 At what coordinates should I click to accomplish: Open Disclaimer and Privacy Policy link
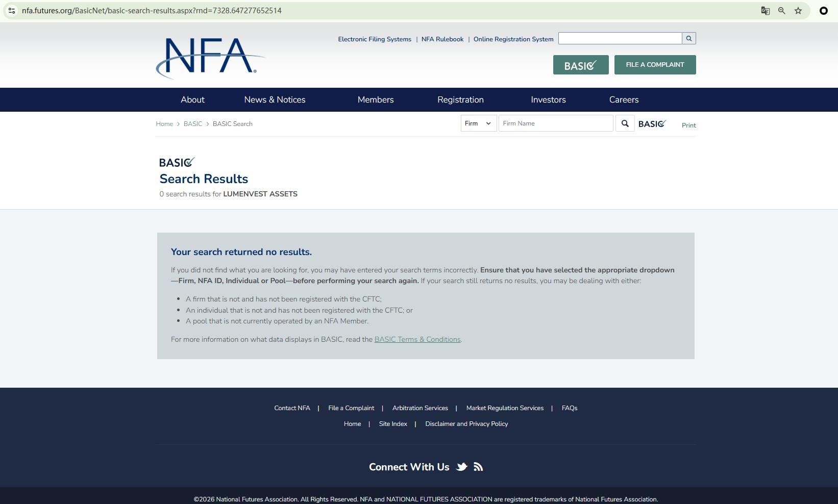point(466,424)
